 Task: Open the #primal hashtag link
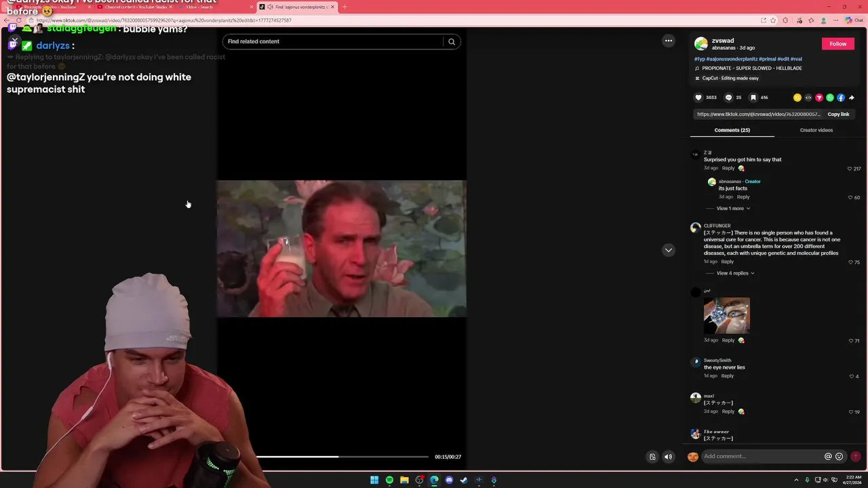[768, 59]
